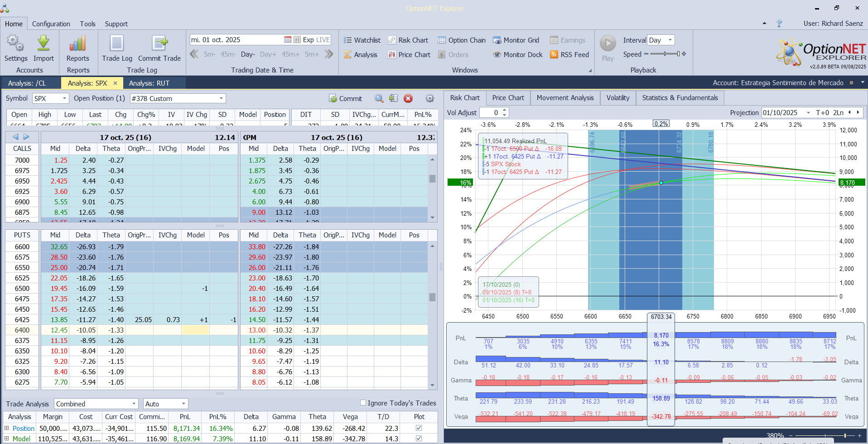Open the Option Chain window

coord(462,40)
